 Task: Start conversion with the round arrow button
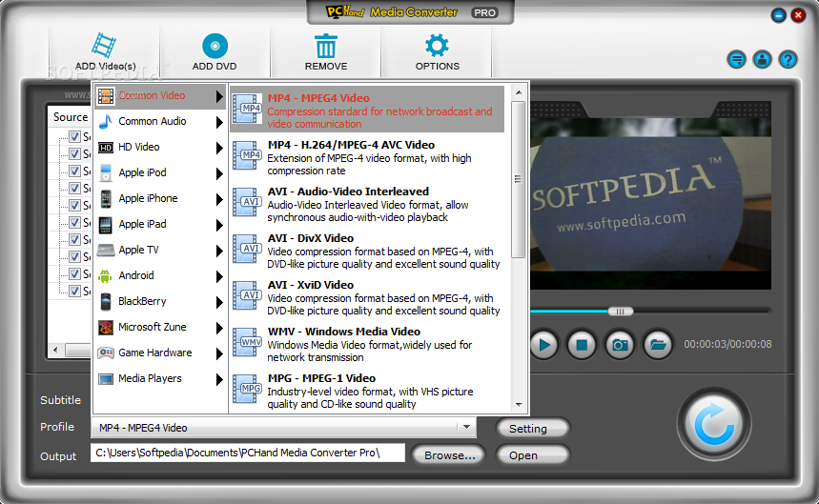click(x=714, y=424)
